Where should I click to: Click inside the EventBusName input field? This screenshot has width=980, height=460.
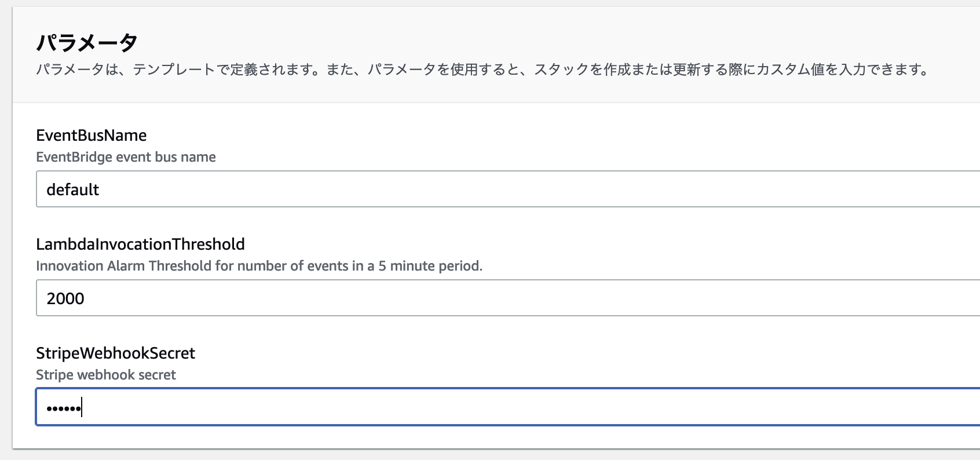[x=348, y=189]
